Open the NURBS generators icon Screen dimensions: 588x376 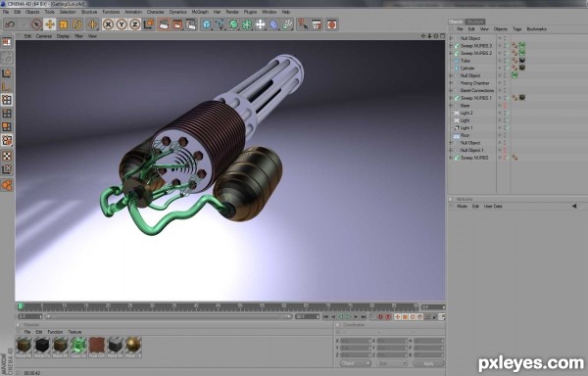233,24
